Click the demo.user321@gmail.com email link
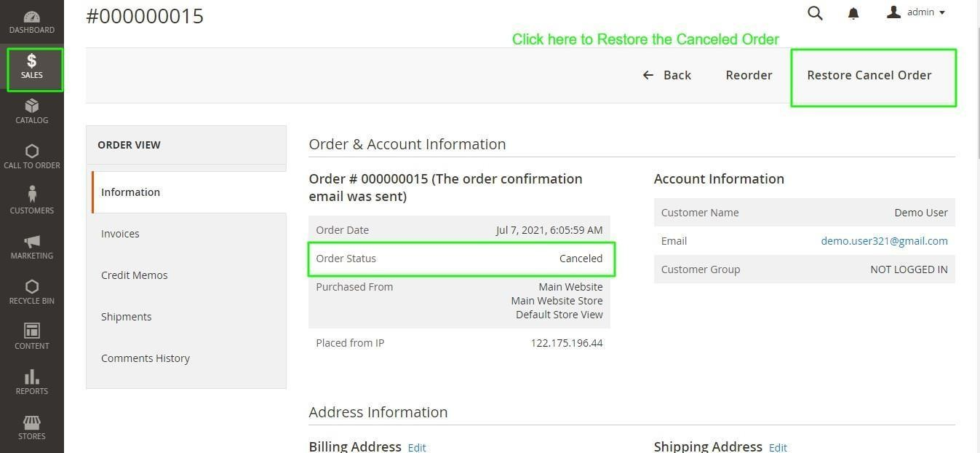This screenshot has height=453, width=980. tap(884, 241)
